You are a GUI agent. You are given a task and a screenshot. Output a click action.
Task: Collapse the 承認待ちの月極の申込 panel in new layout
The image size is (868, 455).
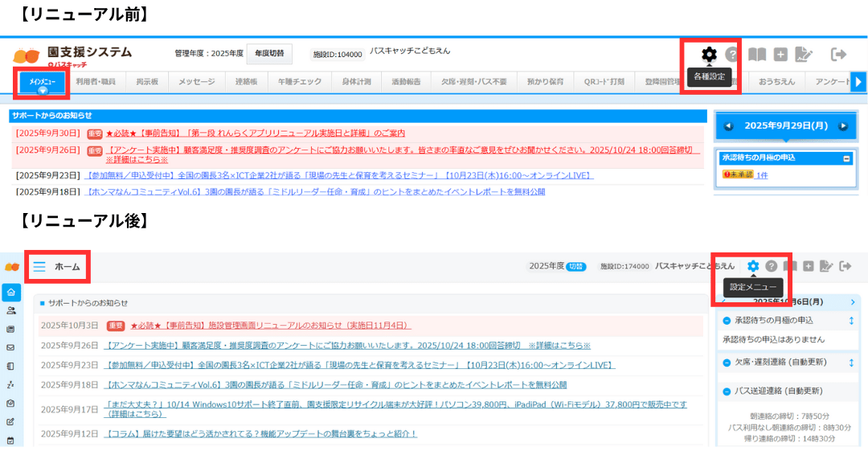(x=727, y=321)
